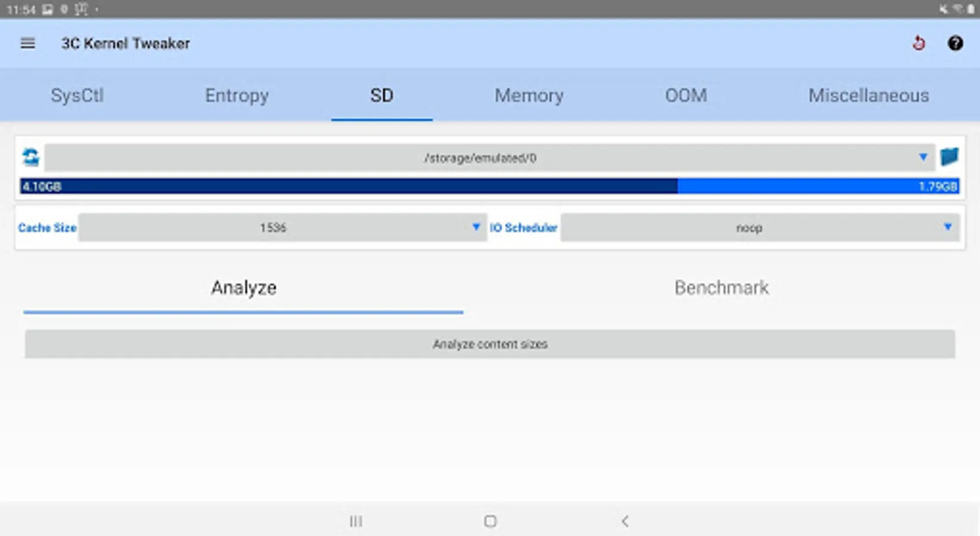Open the Cache Size 1536 dropdown

(x=283, y=228)
